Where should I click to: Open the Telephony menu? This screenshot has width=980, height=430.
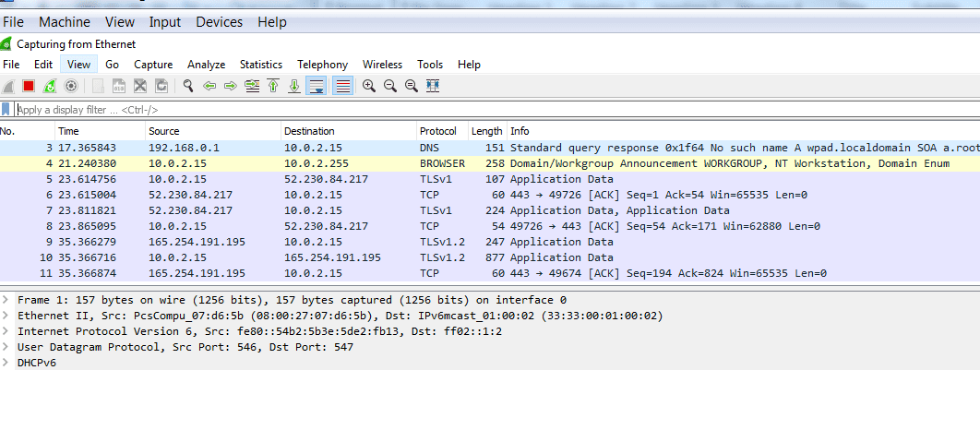[x=322, y=65]
